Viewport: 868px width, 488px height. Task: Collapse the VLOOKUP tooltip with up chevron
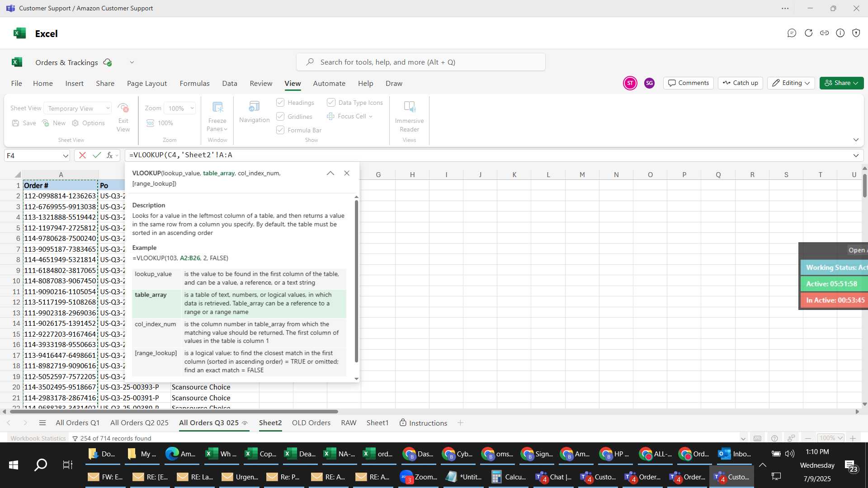tap(330, 173)
